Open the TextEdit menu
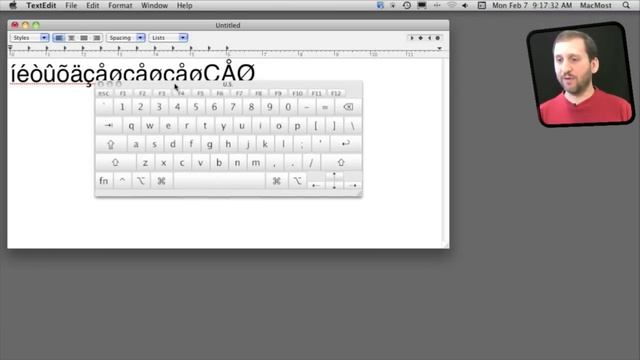640x360 pixels. tap(41, 5)
